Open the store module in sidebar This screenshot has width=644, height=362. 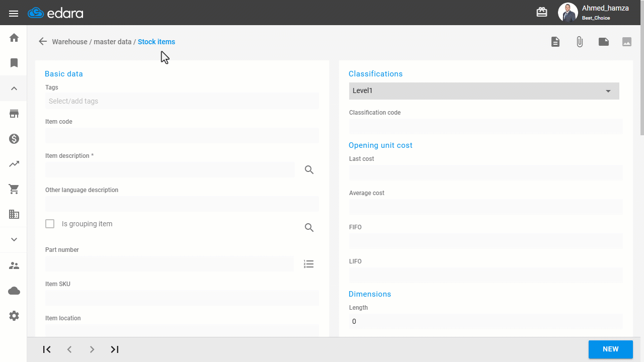click(14, 114)
